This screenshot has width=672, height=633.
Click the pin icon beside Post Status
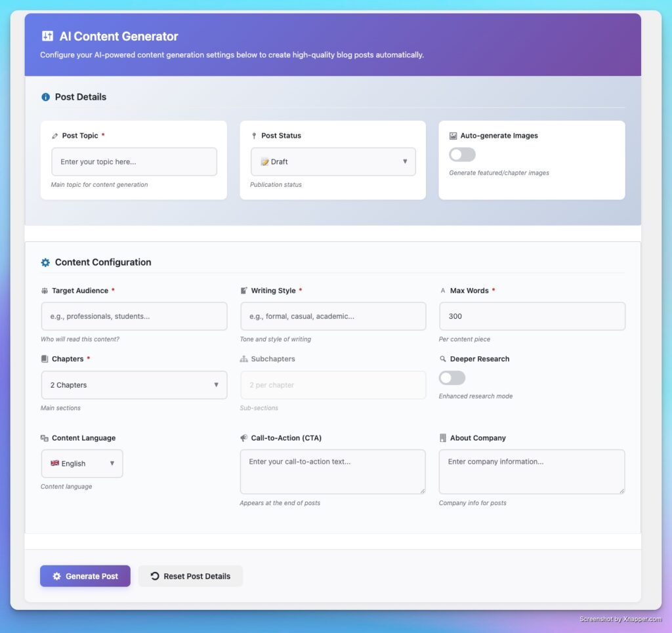click(254, 136)
